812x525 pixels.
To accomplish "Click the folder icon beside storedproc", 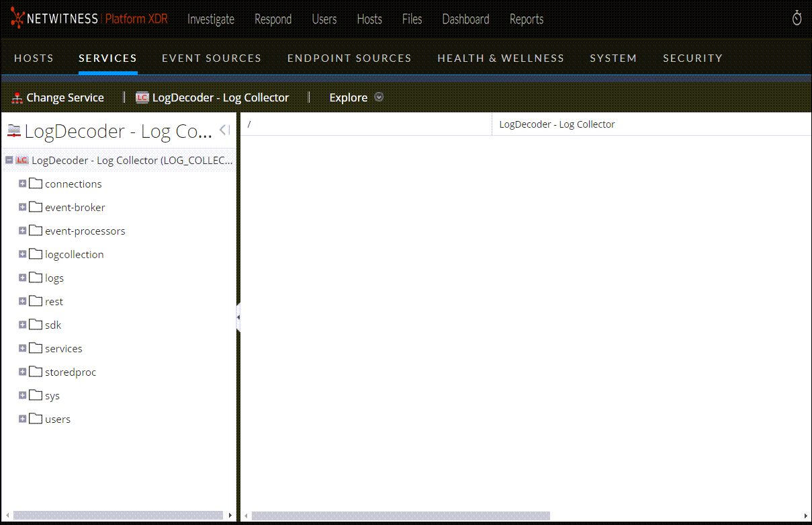I will point(36,372).
